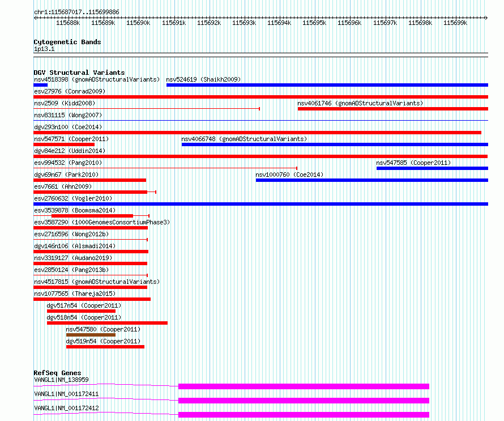Open VANGL1|NM_001172412 transcript label
This screenshot has width=504, height=421.
point(66,408)
